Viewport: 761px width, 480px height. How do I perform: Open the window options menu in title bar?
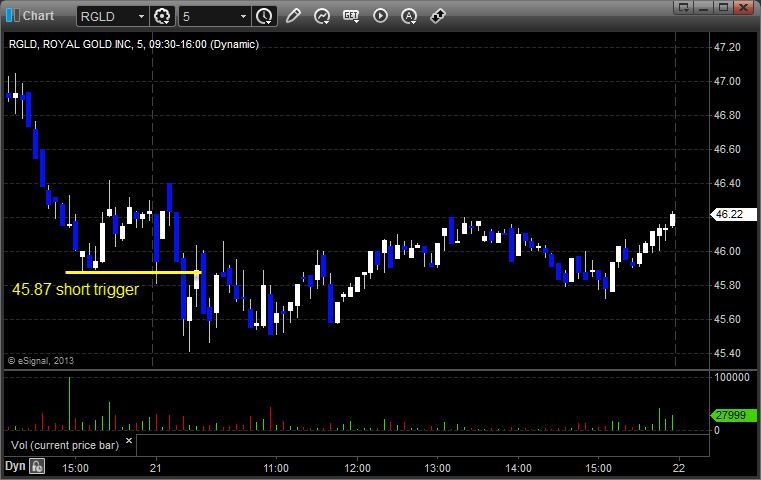click(x=683, y=7)
